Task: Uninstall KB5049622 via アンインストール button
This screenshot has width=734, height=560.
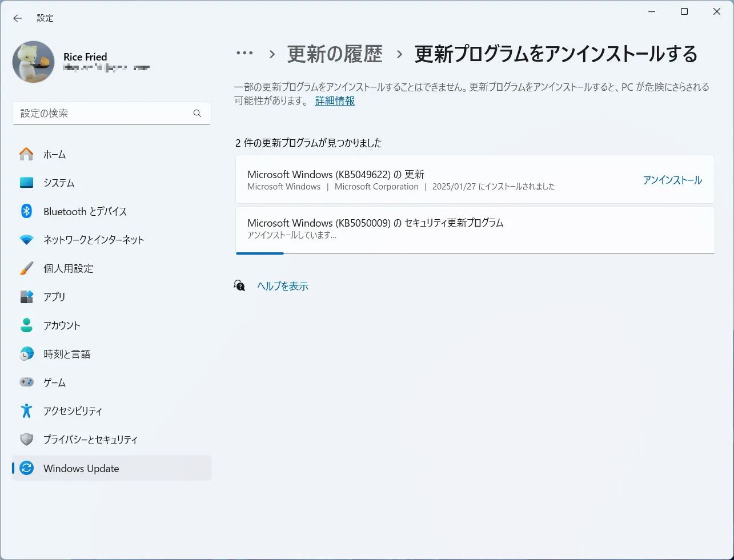Action: pos(672,180)
